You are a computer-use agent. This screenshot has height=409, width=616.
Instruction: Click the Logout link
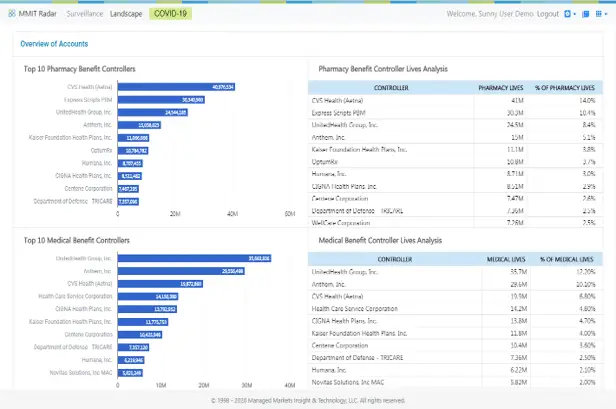[x=547, y=15]
